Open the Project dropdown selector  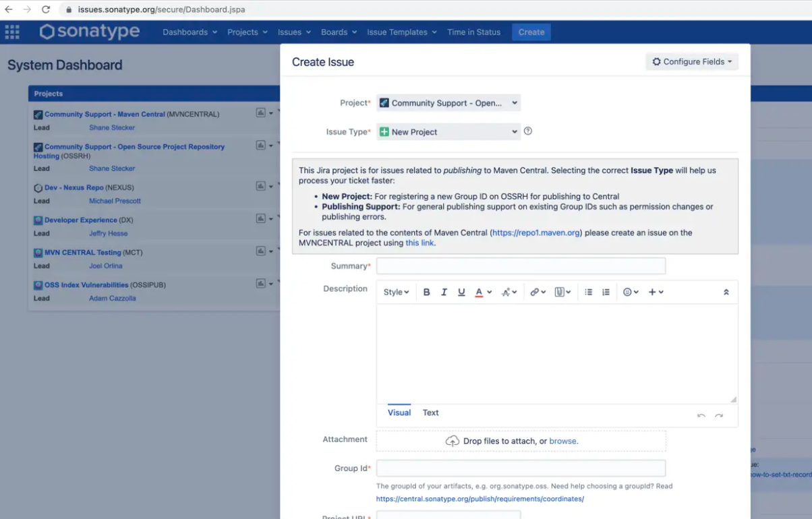tap(448, 103)
